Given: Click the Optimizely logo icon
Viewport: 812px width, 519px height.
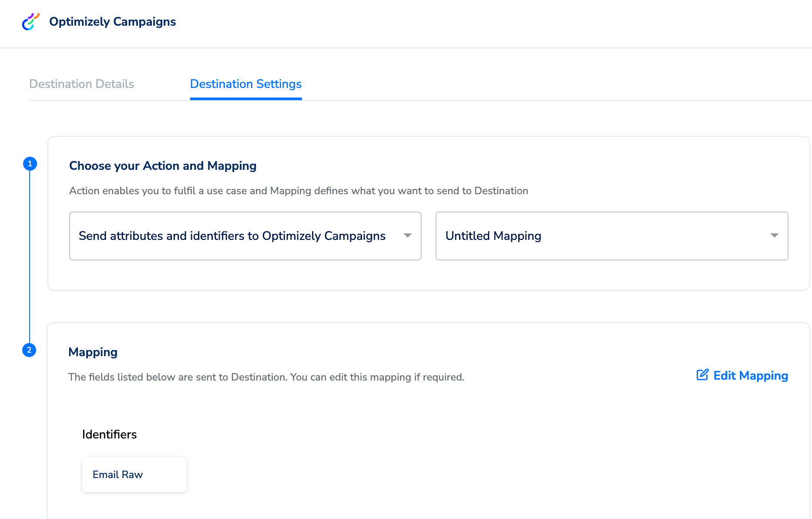Looking at the screenshot, I should [x=30, y=22].
